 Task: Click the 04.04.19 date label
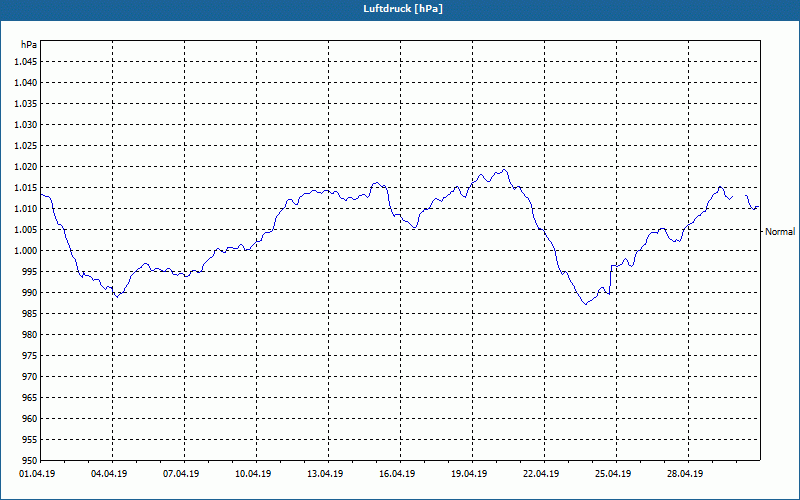(x=109, y=474)
